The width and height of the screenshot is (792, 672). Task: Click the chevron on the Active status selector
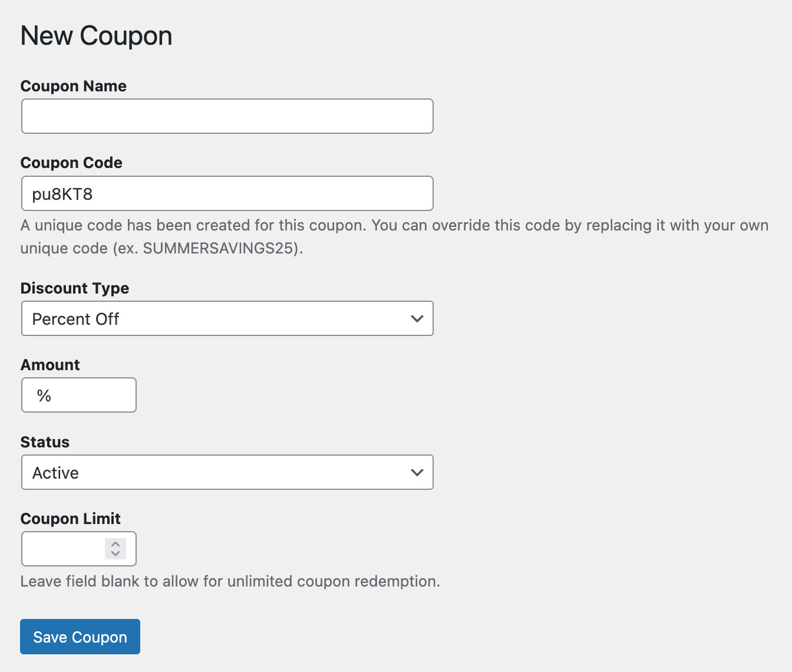(417, 472)
